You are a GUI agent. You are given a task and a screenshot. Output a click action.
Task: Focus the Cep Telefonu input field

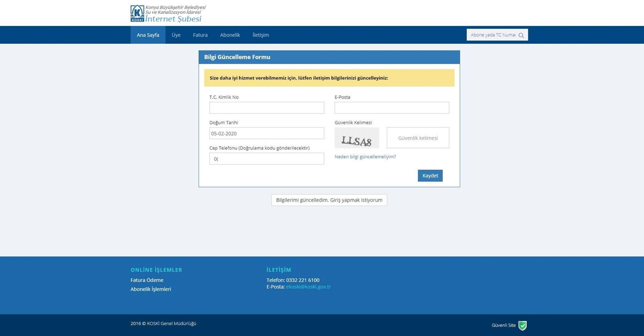pyautogui.click(x=266, y=159)
